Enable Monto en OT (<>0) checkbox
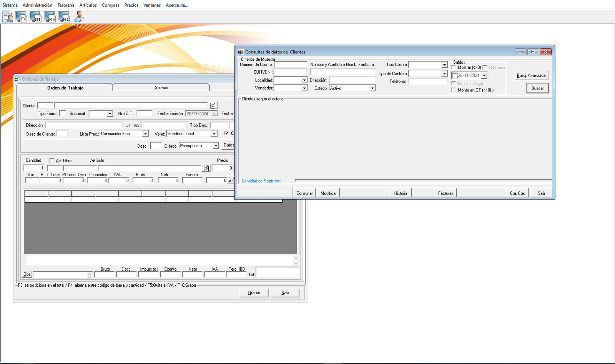This screenshot has width=615, height=364. (x=454, y=90)
